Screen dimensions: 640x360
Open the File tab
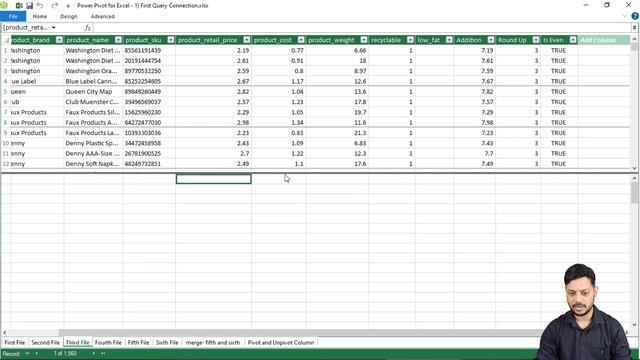[13, 16]
